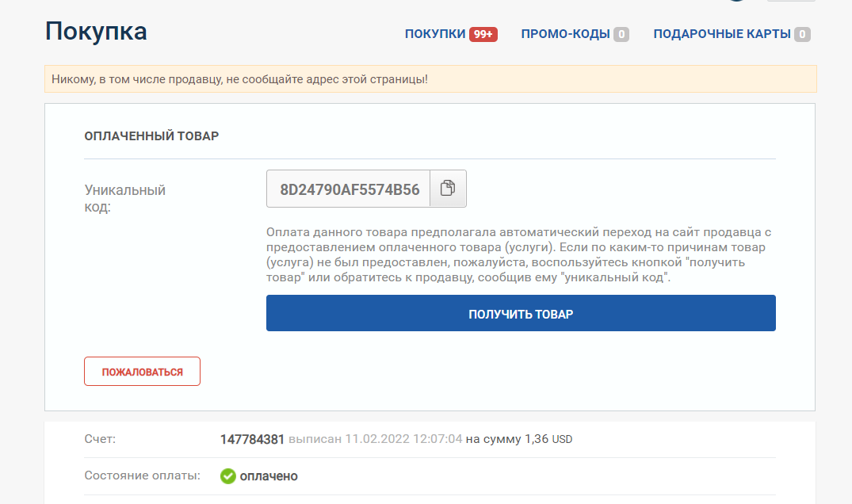Click the ОПЛАЧЕННЫЙ ТОВАР section header
Screen dimensions: 852x504
[151, 136]
